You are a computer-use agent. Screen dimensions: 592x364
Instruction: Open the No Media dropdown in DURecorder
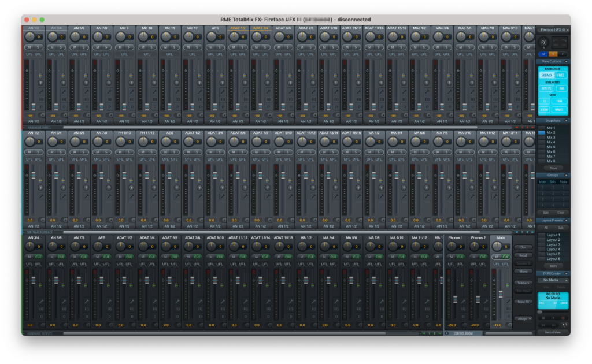click(554, 280)
